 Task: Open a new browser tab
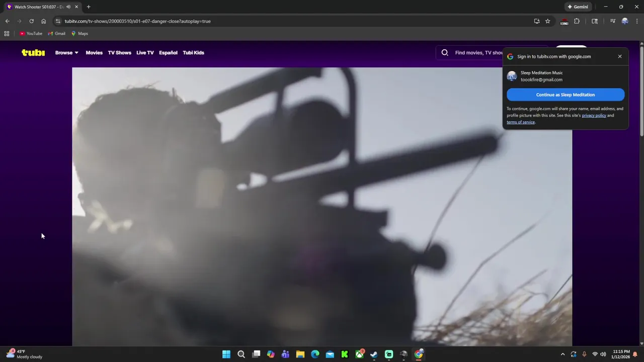89,7
